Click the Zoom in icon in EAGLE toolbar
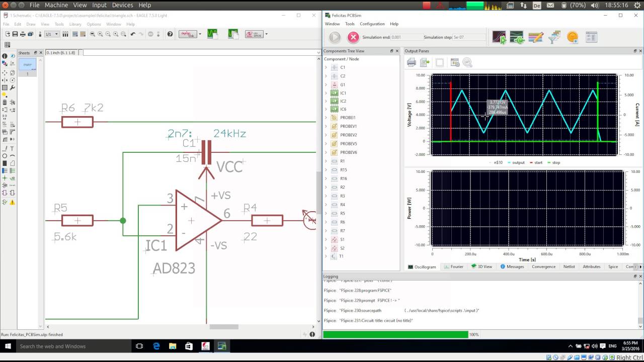The image size is (644, 362). pyautogui.click(x=100, y=34)
